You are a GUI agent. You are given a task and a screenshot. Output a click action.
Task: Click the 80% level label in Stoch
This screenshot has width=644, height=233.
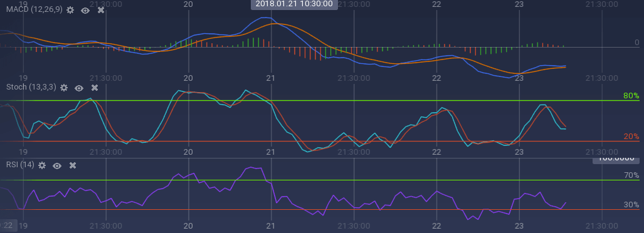click(631, 96)
